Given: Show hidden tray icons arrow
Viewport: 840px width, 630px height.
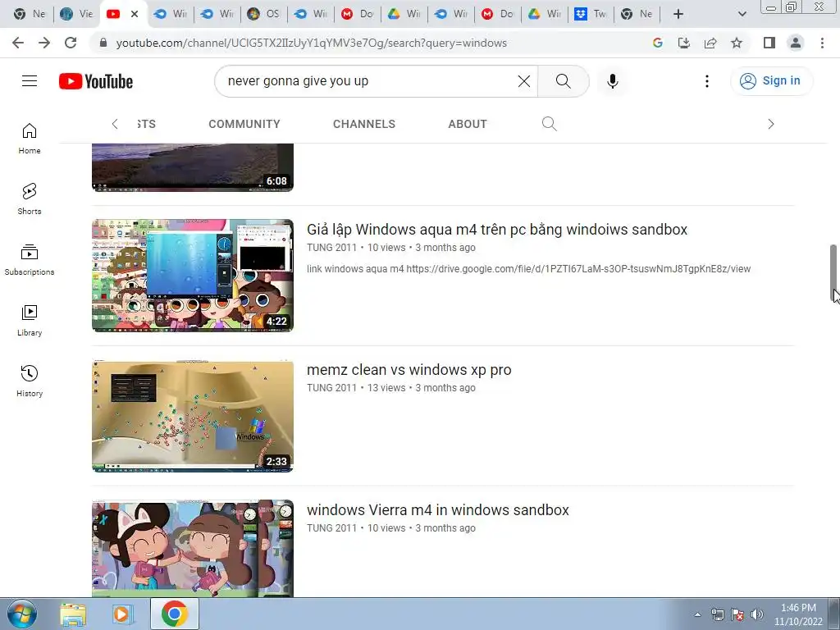Looking at the screenshot, I should point(697,614).
